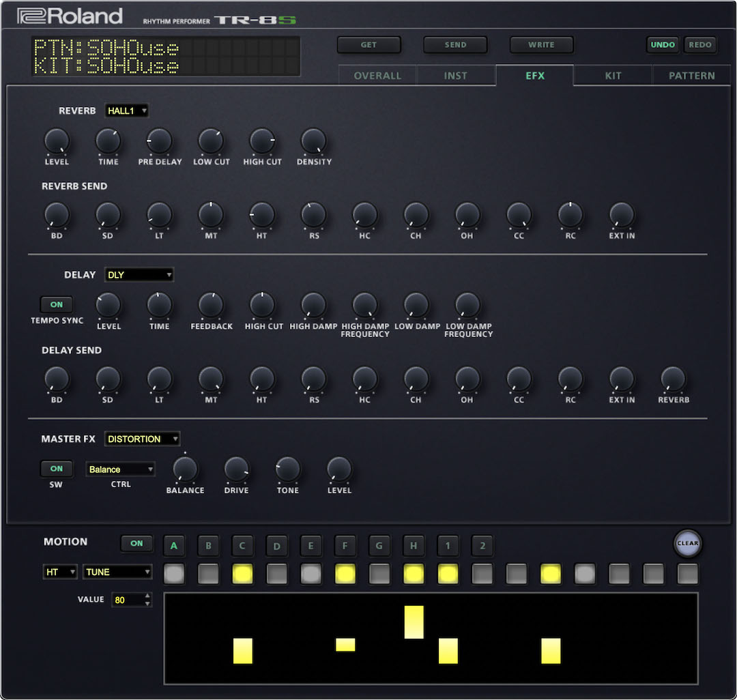Click the Delay FEEDBACK knob

211,305
